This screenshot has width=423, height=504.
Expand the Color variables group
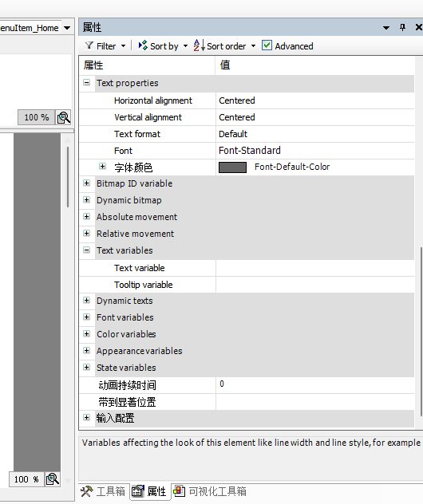[x=86, y=333]
